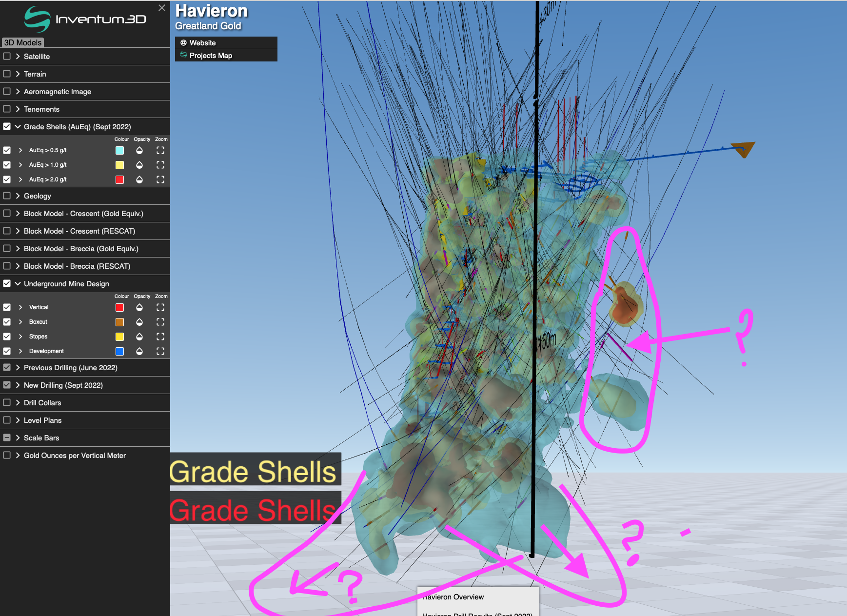Screen dimensions: 847x616
Task: Collapse the Grade Shells (AuEq) group
Action: 18,126
